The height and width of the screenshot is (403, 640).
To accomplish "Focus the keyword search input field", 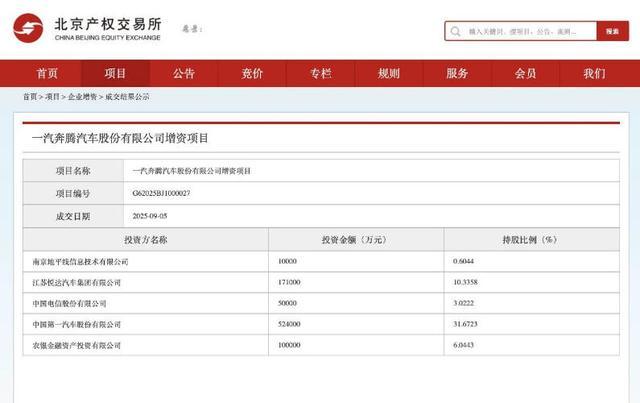I will point(521,31).
